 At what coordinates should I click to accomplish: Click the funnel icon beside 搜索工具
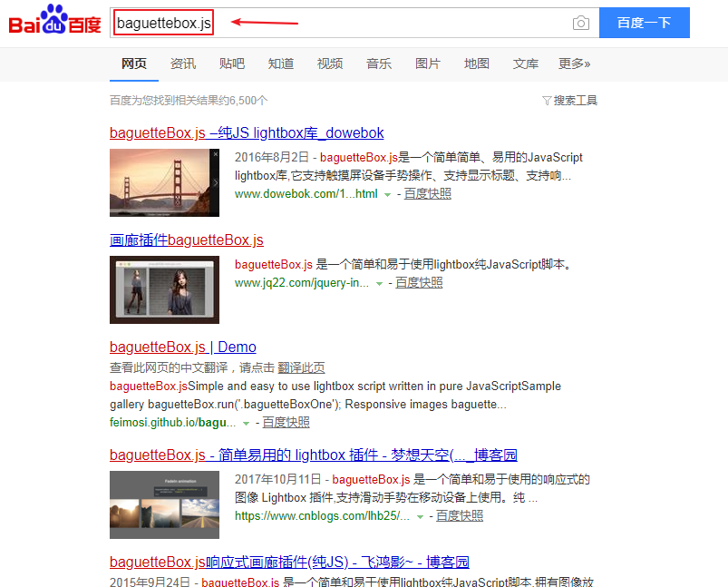click(x=547, y=100)
